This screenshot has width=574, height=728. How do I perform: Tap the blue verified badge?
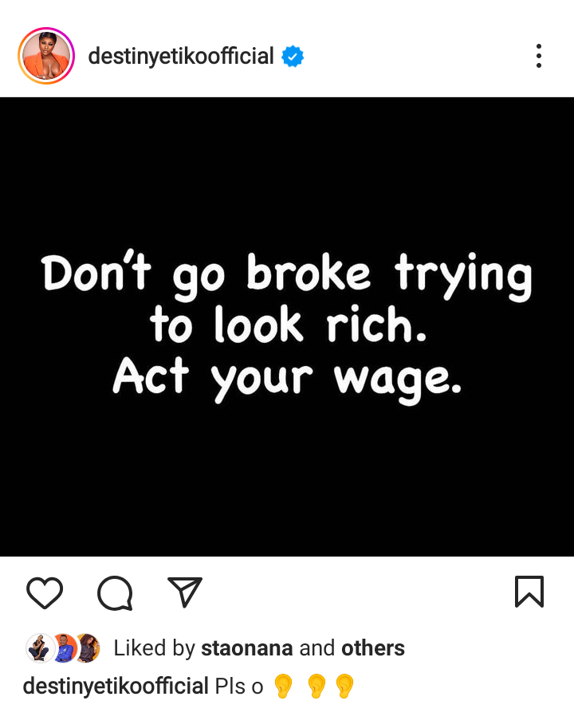click(293, 56)
